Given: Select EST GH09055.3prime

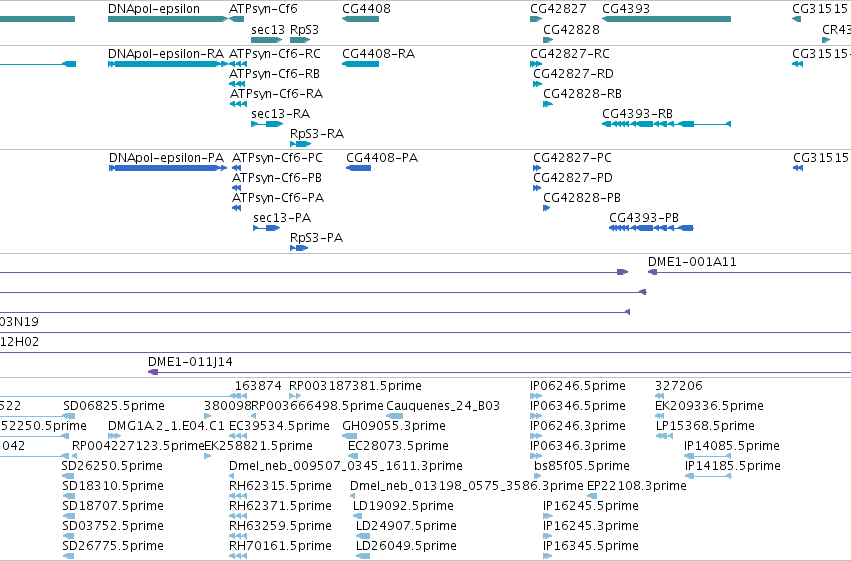Looking at the screenshot, I should point(350,436).
